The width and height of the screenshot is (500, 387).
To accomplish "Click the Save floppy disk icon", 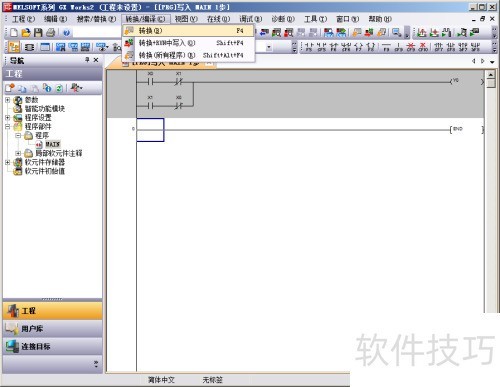I will click(38, 32).
